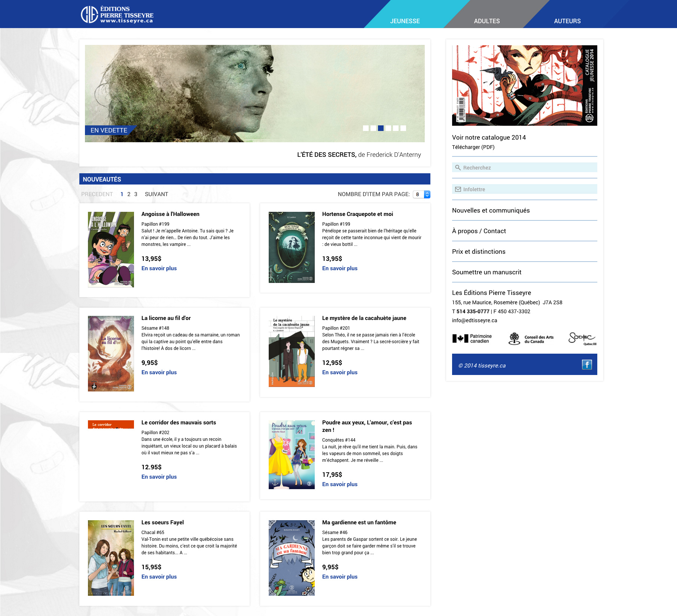The width and height of the screenshot is (677, 616).
Task: Go to page 2 of Nouveautés
Action: click(x=129, y=194)
